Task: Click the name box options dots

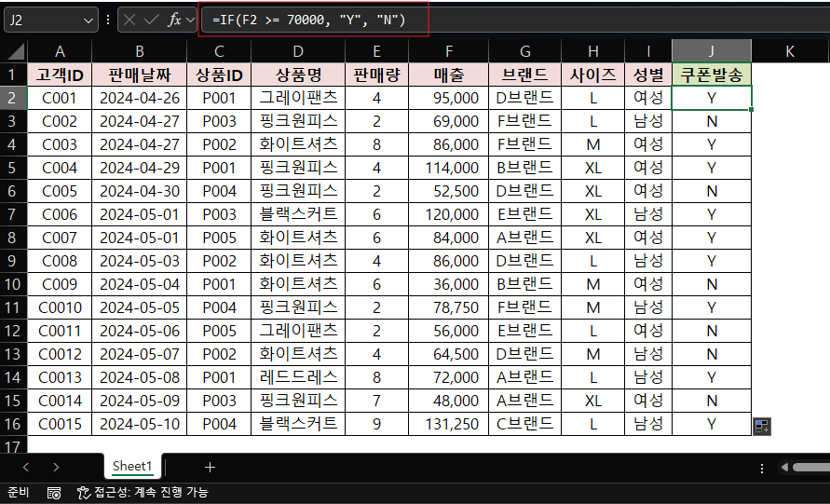Action: click(x=108, y=20)
